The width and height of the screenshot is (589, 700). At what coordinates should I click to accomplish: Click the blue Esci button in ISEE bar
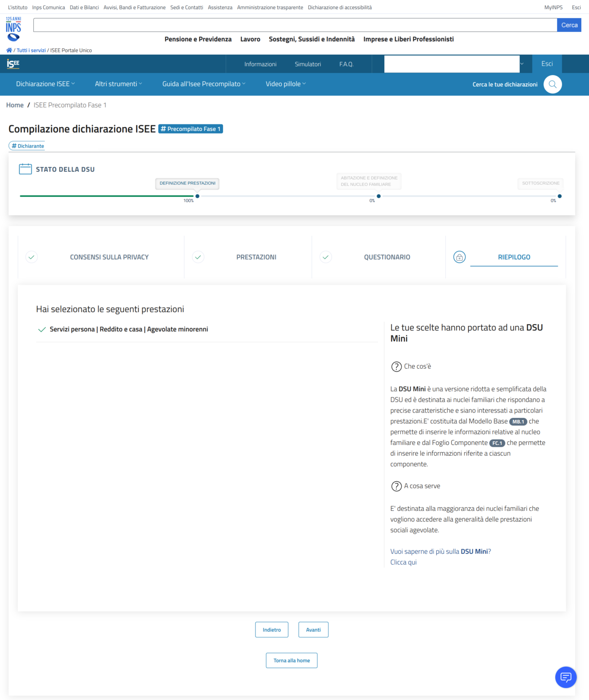coord(547,64)
